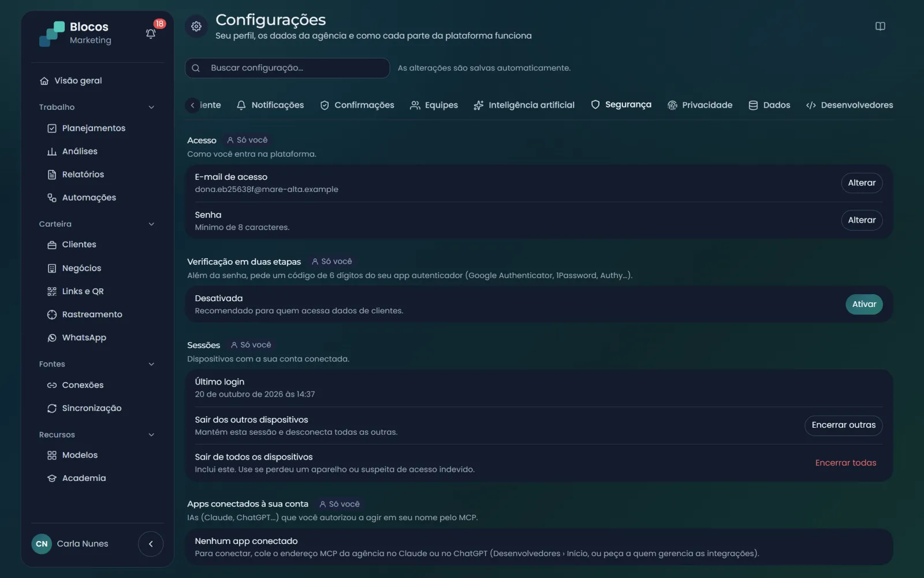
Task: Click the Automações workflow icon
Action: 52,198
